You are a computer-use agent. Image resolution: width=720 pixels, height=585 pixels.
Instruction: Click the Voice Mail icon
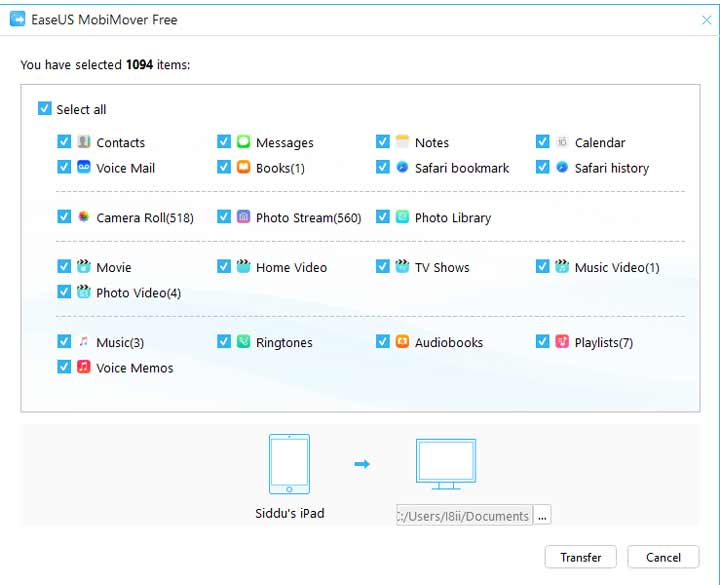coord(84,167)
